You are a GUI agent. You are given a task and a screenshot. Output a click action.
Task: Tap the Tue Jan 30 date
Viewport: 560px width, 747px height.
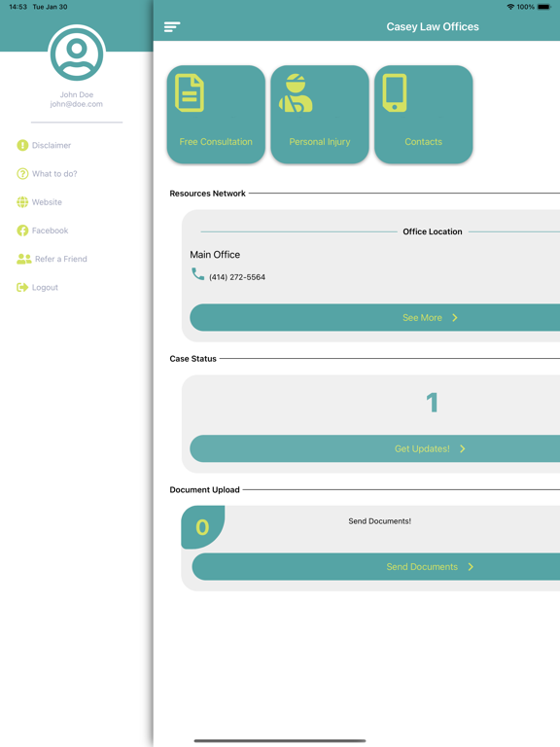click(x=50, y=7)
